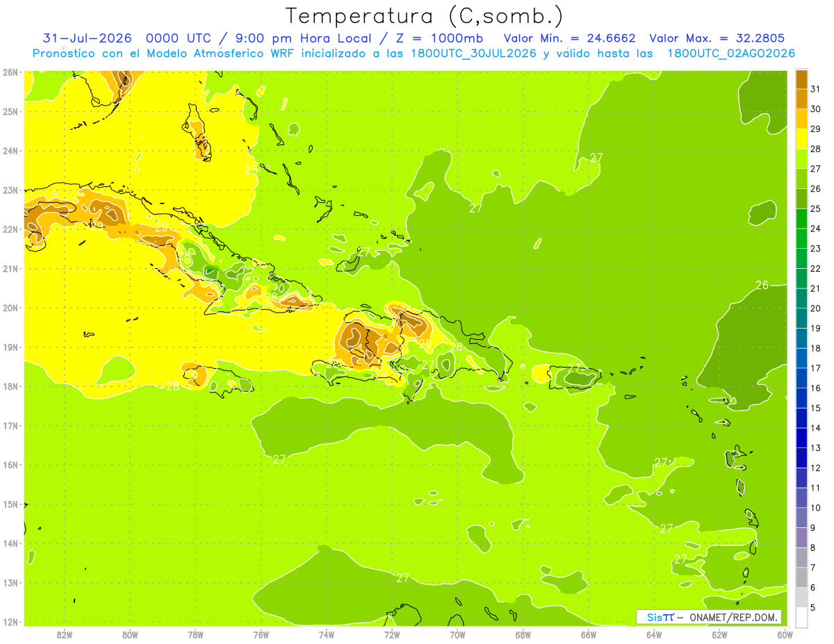Image resolution: width=834 pixels, height=644 pixels.
Task: Click the "70W" longitude axis label
Action: click(x=457, y=634)
